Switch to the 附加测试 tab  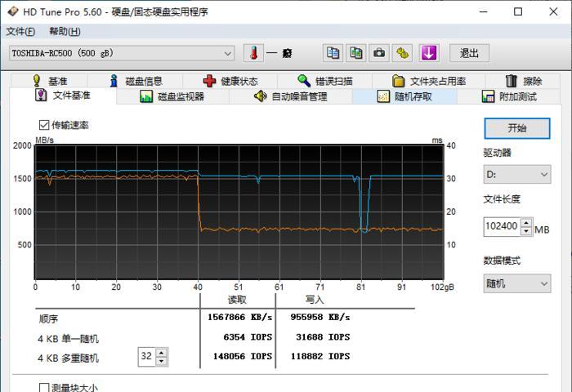[x=508, y=96]
